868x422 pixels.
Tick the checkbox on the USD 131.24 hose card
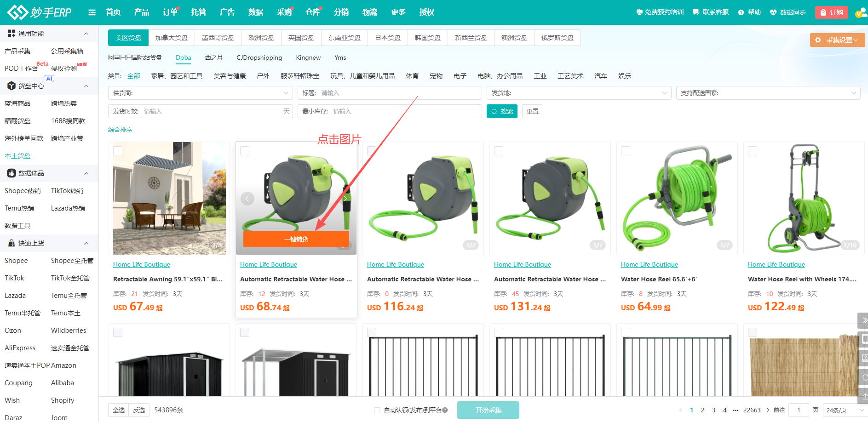coord(499,151)
